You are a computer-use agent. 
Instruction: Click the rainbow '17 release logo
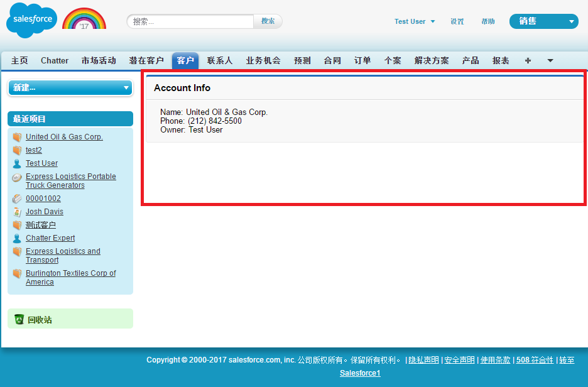point(84,19)
